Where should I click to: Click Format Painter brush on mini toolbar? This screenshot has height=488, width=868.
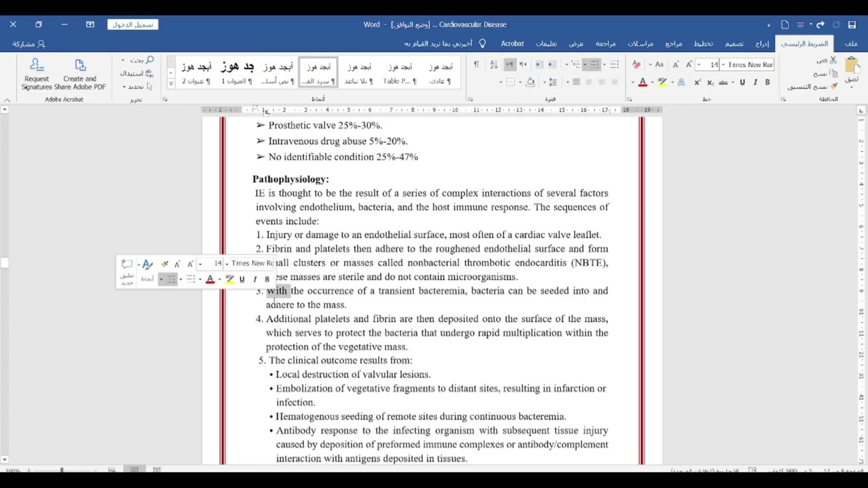(x=165, y=264)
